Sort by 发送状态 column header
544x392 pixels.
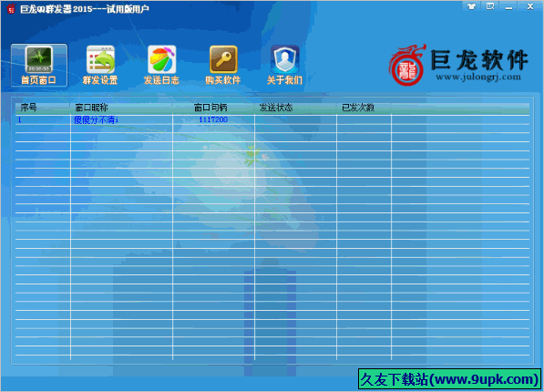tap(295, 108)
